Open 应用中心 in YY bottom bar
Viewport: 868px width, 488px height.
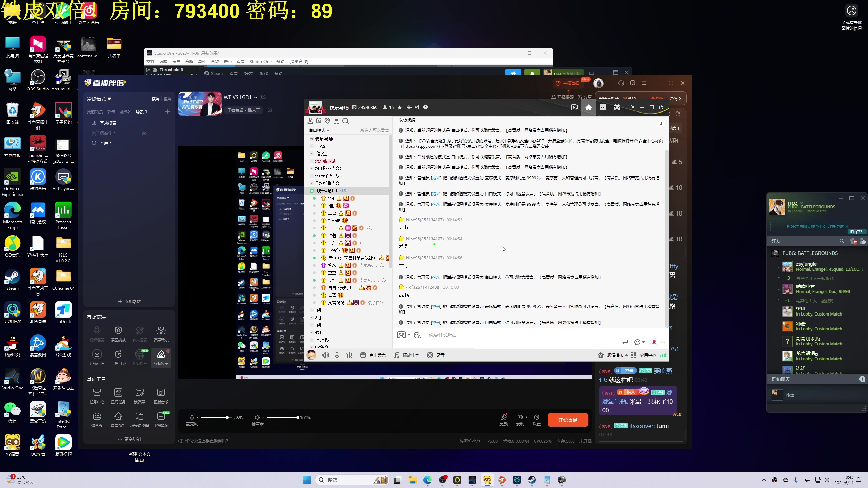[x=643, y=355]
